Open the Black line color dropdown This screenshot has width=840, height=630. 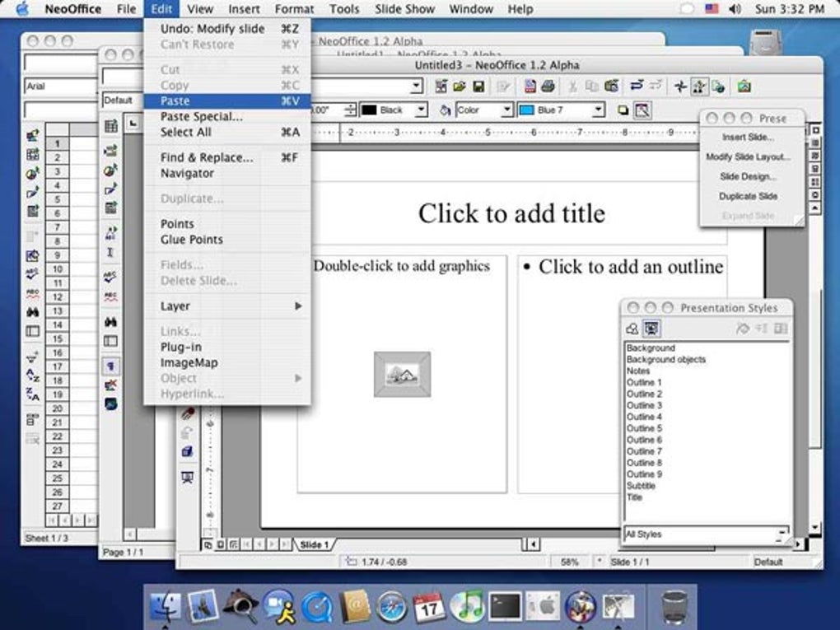pyautogui.click(x=422, y=110)
